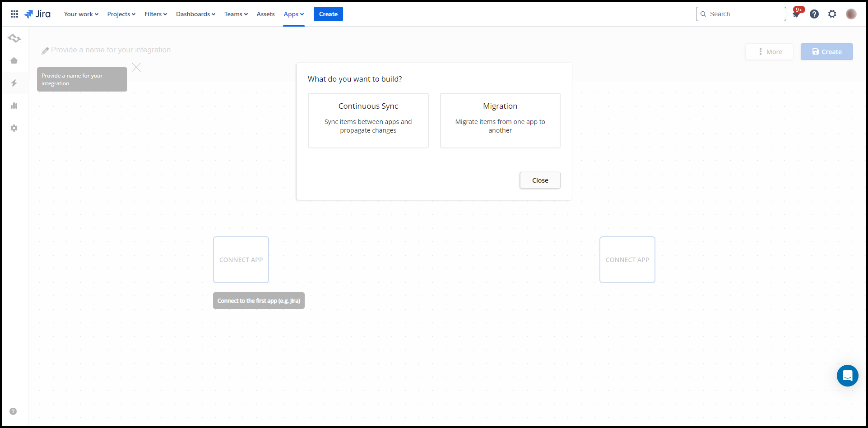The image size is (868, 428).
Task: Open the chat support bubble
Action: (x=847, y=375)
